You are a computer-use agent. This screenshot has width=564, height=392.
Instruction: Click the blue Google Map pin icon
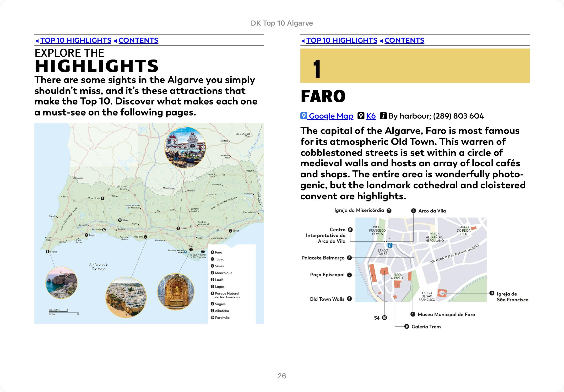[304, 116]
